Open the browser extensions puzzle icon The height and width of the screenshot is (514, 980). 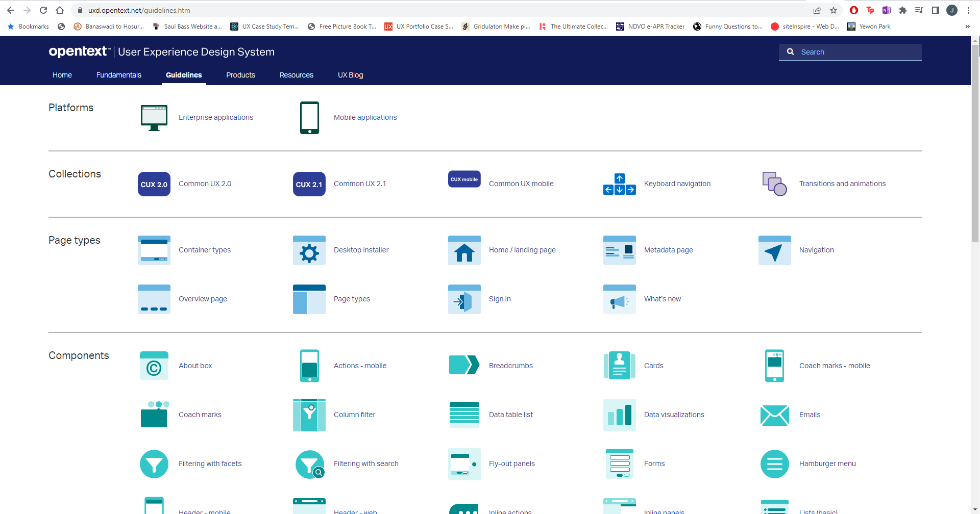903,10
